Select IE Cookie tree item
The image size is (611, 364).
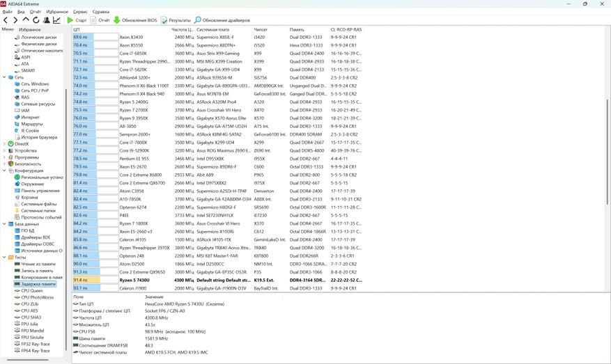[x=30, y=130]
